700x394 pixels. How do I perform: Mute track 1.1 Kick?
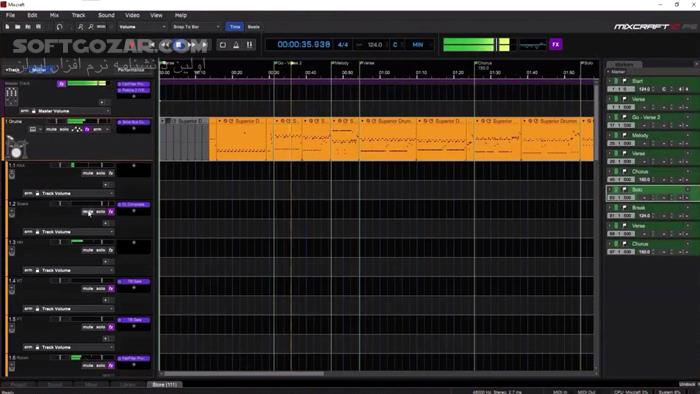(x=88, y=173)
